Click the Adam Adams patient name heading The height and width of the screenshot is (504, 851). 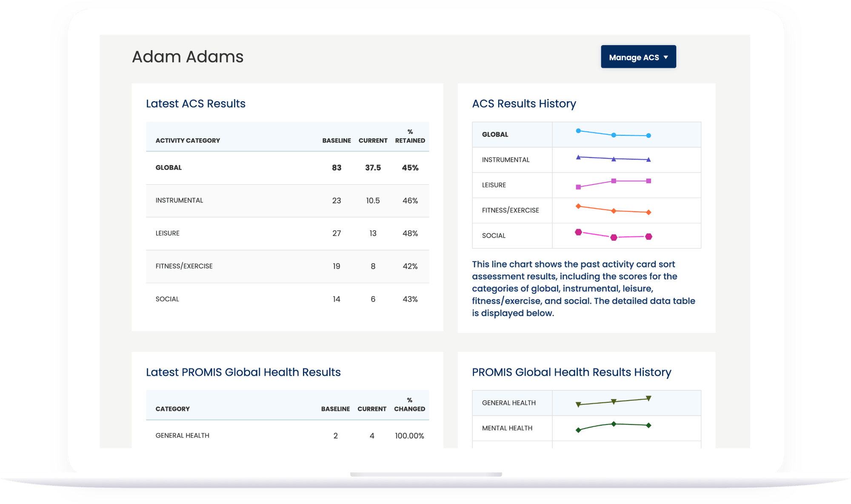188,57
